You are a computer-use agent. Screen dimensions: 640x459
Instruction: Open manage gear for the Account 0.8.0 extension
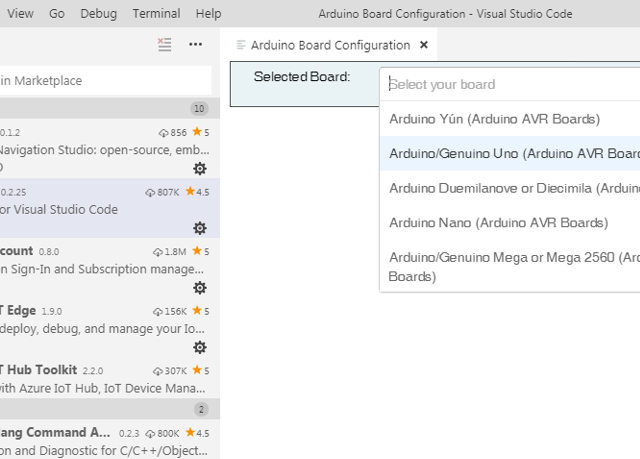click(x=200, y=287)
